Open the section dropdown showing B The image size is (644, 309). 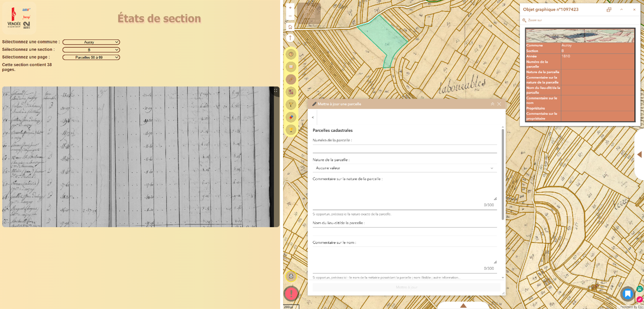91,50
